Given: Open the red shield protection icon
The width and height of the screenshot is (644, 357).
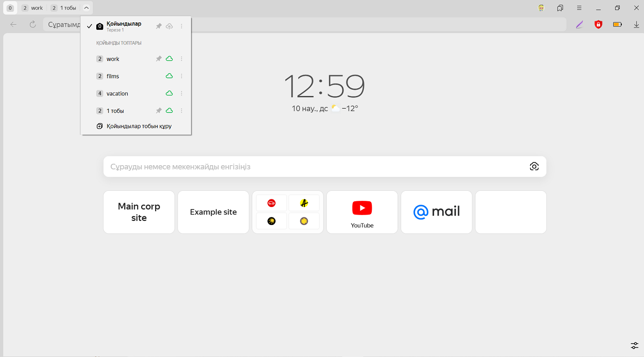Looking at the screenshot, I should point(598,25).
